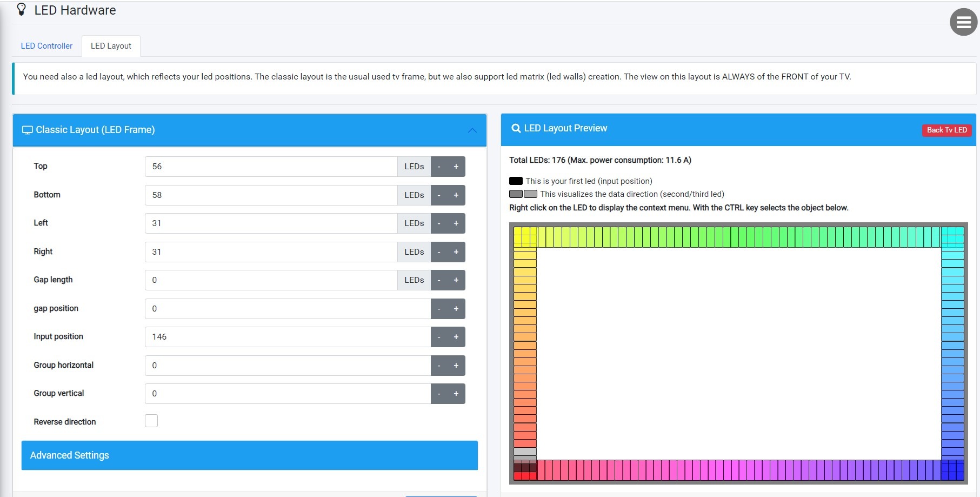Viewport: 980px width, 497px height.
Task: Decrease the Right LEDs count
Action: pos(439,252)
